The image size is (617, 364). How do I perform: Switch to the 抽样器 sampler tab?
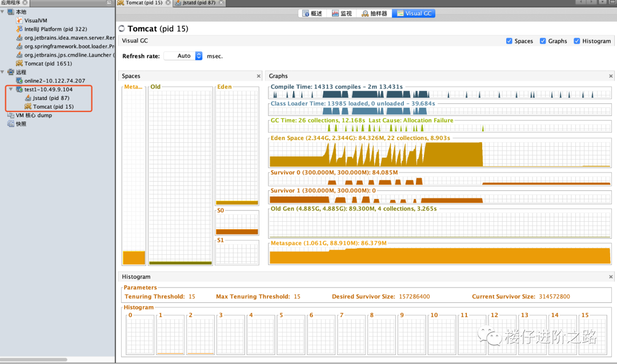pos(374,13)
